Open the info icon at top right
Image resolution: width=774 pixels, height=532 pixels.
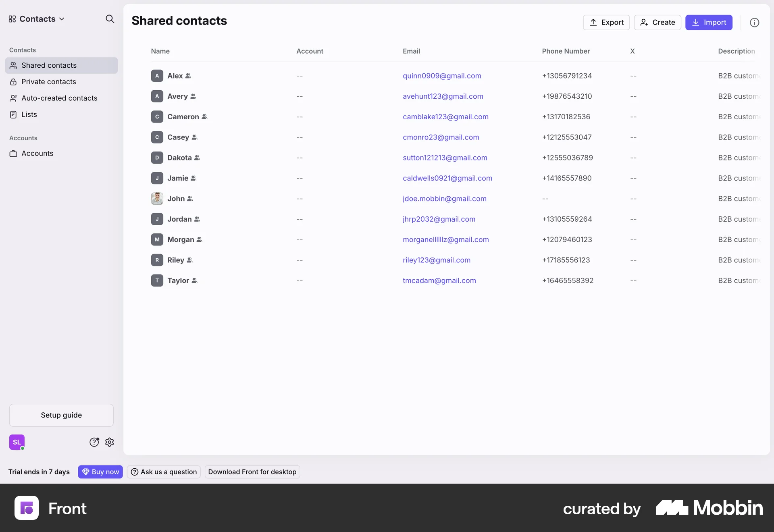coord(754,23)
